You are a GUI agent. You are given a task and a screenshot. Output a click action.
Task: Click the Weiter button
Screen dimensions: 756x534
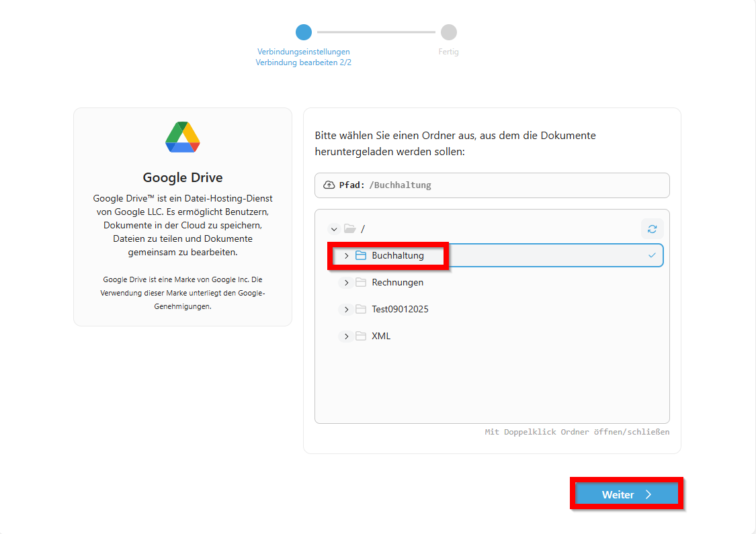627,494
